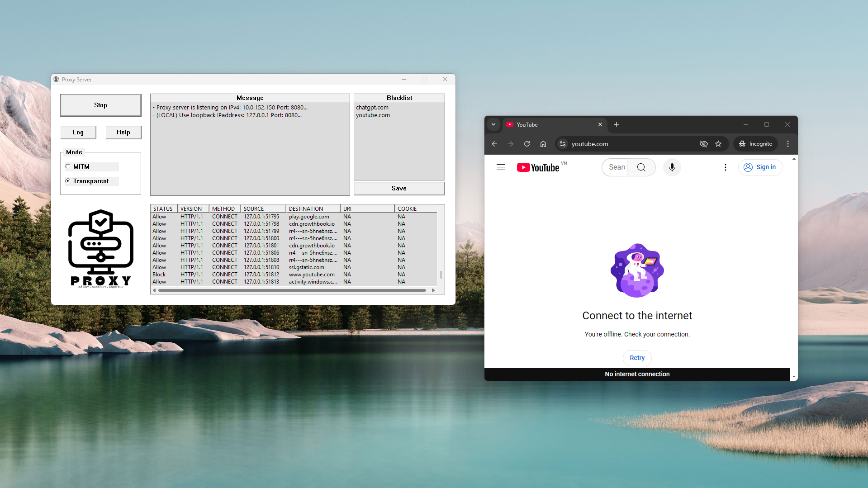Go forward in Chrome
The height and width of the screenshot is (488, 868).
[511, 144]
